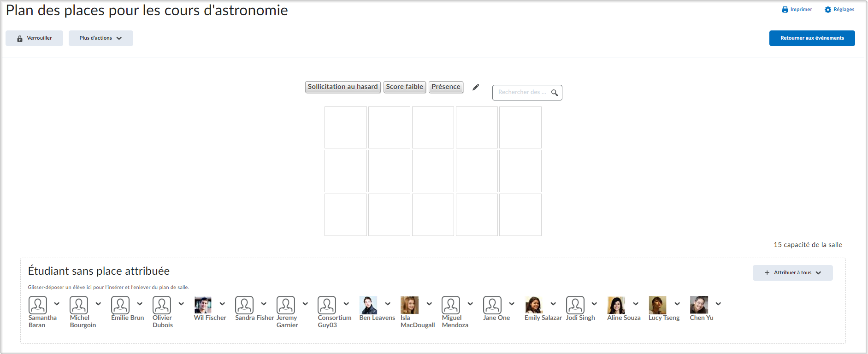868x354 pixels.
Task: Open Aline Souza's dropdown chevron
Action: pyautogui.click(x=636, y=304)
